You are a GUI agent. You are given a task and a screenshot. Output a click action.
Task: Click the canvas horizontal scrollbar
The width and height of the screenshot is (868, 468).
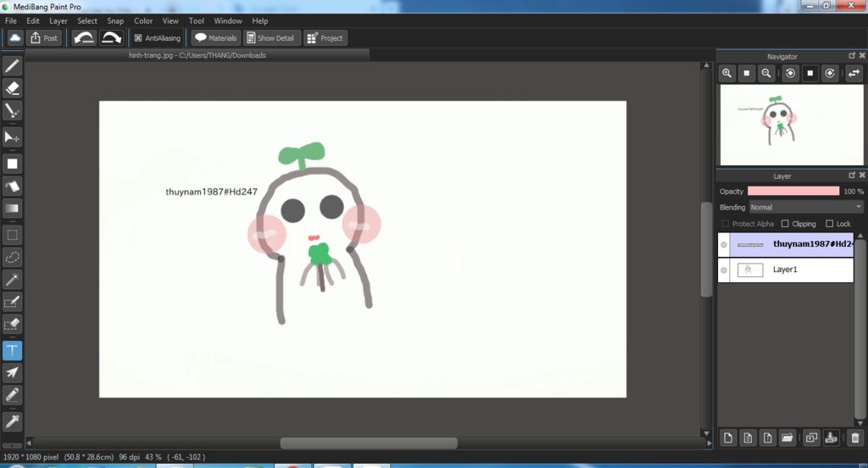pyautogui.click(x=369, y=443)
